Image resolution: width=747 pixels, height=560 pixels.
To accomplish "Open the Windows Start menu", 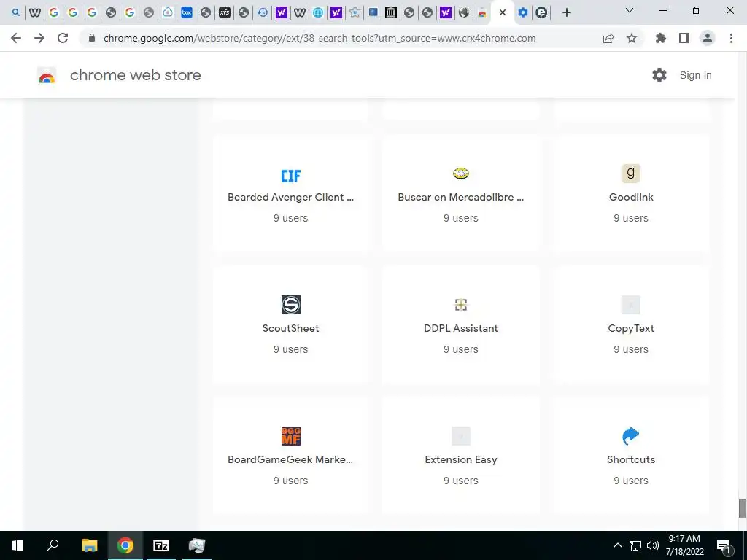I will (x=18, y=545).
